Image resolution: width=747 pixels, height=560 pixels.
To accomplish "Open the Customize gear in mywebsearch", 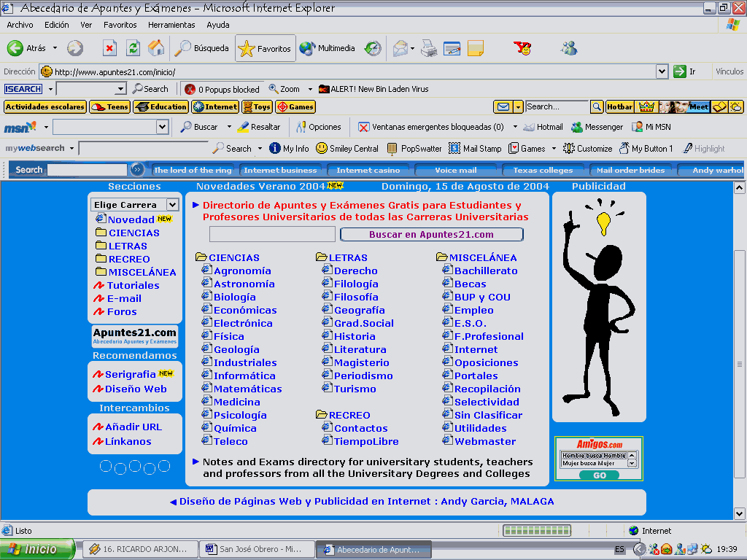I will point(587,149).
